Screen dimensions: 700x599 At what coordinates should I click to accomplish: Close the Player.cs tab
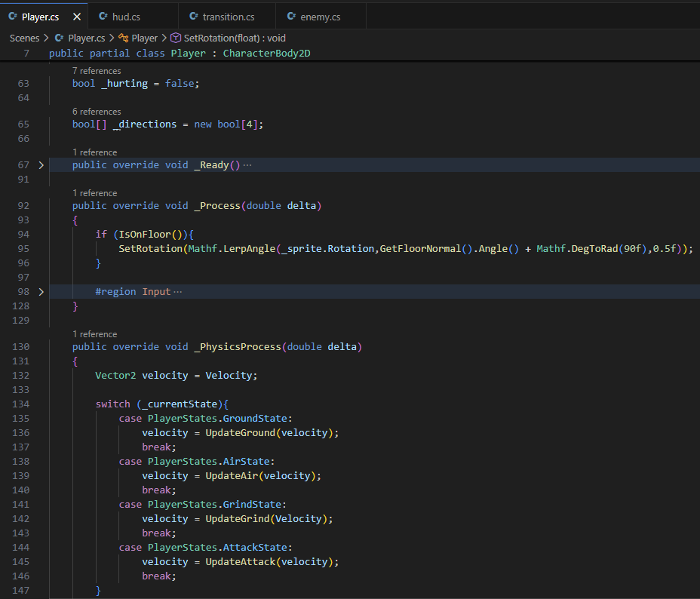pyautogui.click(x=77, y=17)
